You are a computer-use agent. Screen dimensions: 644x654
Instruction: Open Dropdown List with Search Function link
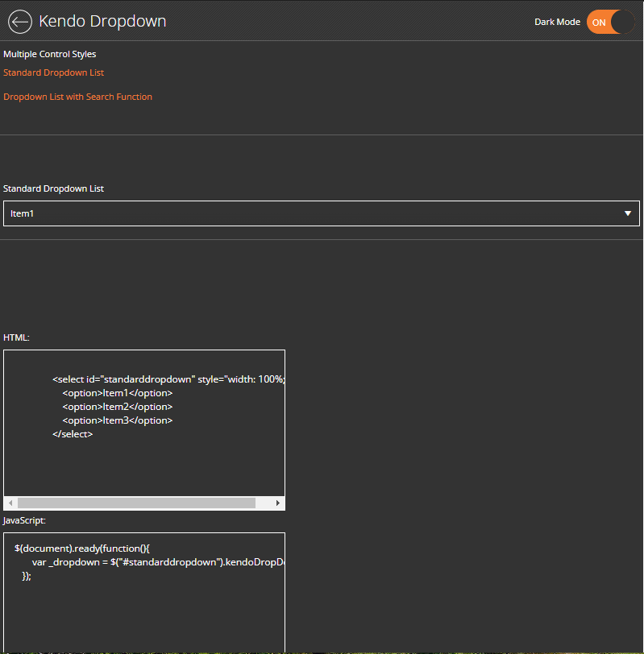77,97
